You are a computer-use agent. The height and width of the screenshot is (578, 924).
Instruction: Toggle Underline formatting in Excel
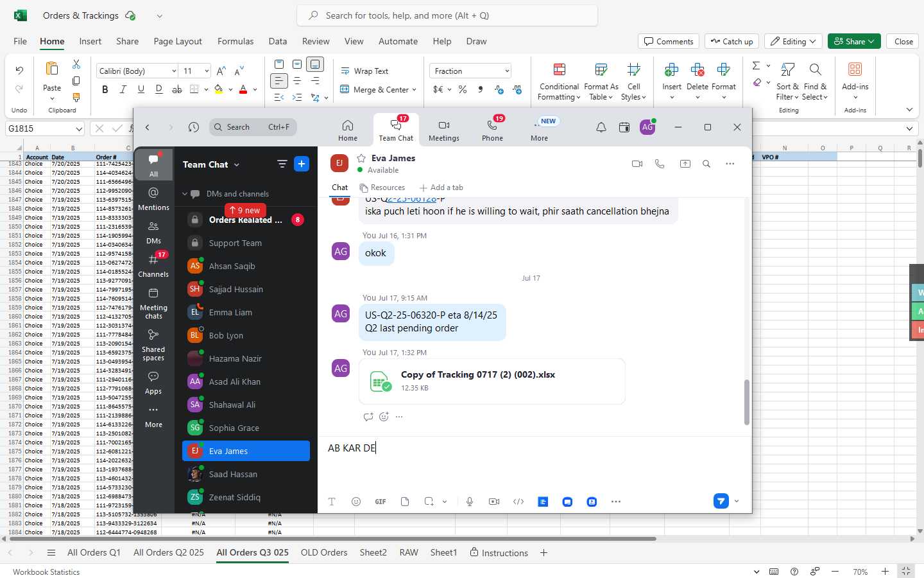pyautogui.click(x=141, y=89)
